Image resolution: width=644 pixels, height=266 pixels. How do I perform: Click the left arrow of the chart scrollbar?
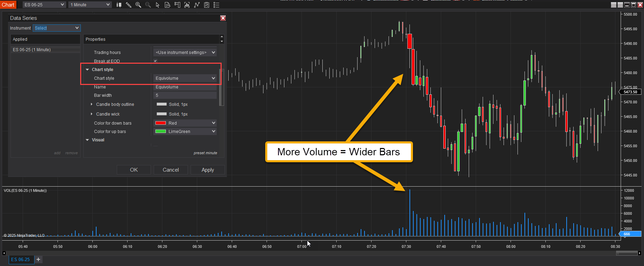coord(4,253)
